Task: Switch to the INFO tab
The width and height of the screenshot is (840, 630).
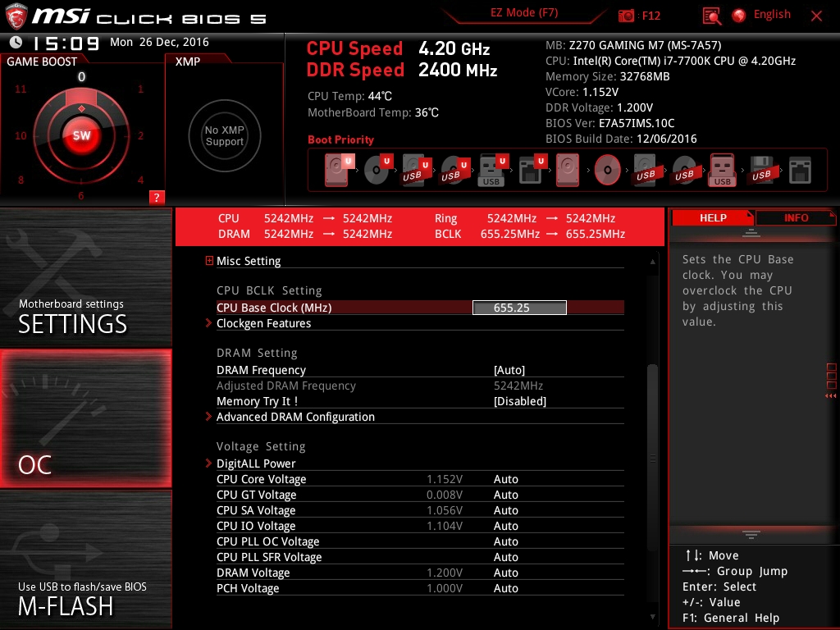Action: pyautogui.click(x=796, y=218)
